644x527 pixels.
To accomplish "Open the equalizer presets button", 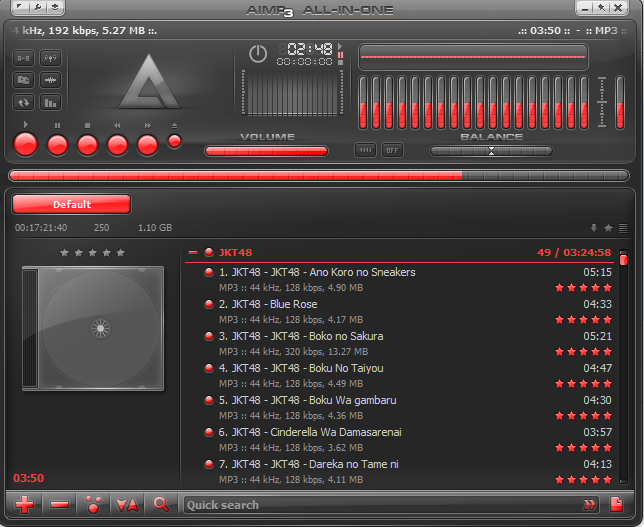I will click(365, 150).
